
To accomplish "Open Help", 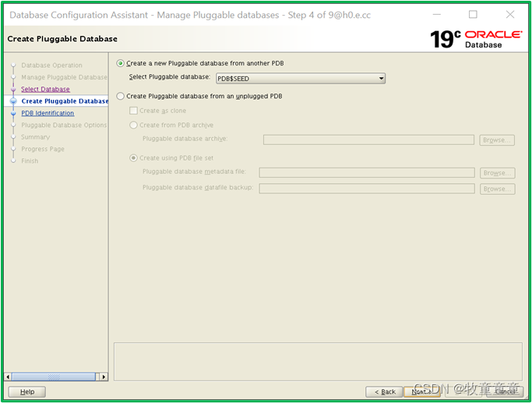I will (26, 392).
